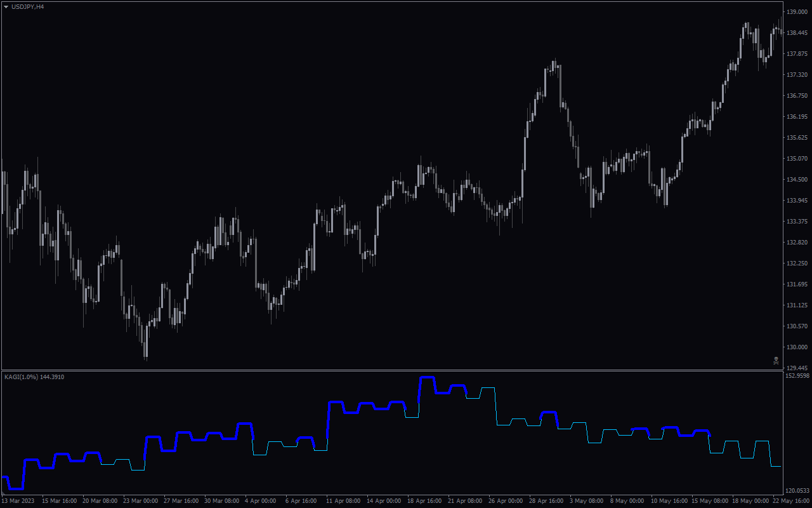Click the 10 May 16:00 time label
The width and height of the screenshot is (812, 508).
669,501
